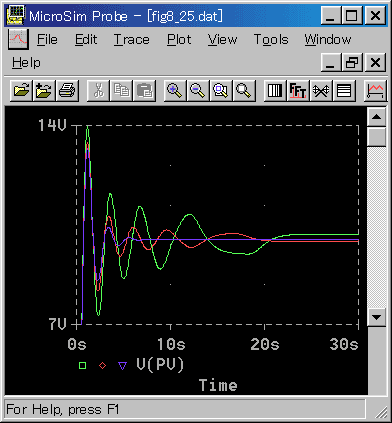392x423 pixels.
Task: Click the Cut scissors icon
Action: (98, 90)
